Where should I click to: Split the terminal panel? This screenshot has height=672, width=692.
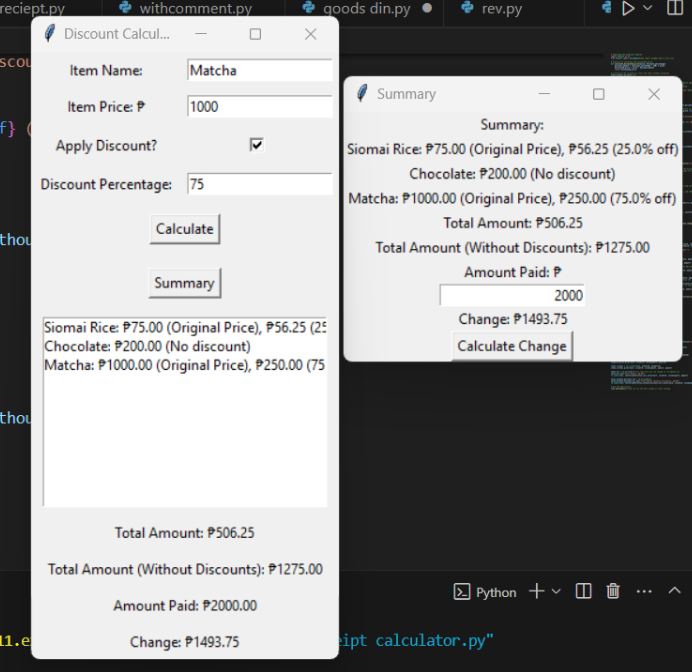click(x=584, y=591)
